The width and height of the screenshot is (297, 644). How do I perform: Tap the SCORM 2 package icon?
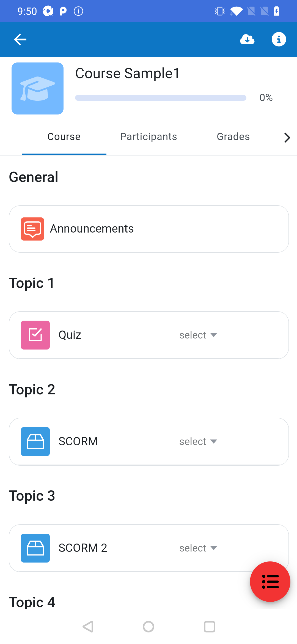click(x=35, y=548)
